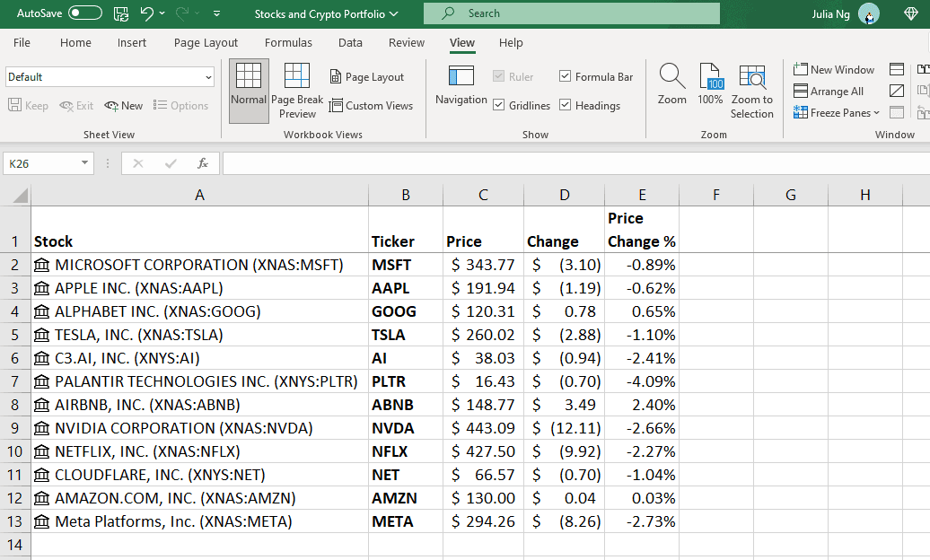Toggle the AutoSave switch
Viewport: 930px width, 560px height.
tap(85, 13)
